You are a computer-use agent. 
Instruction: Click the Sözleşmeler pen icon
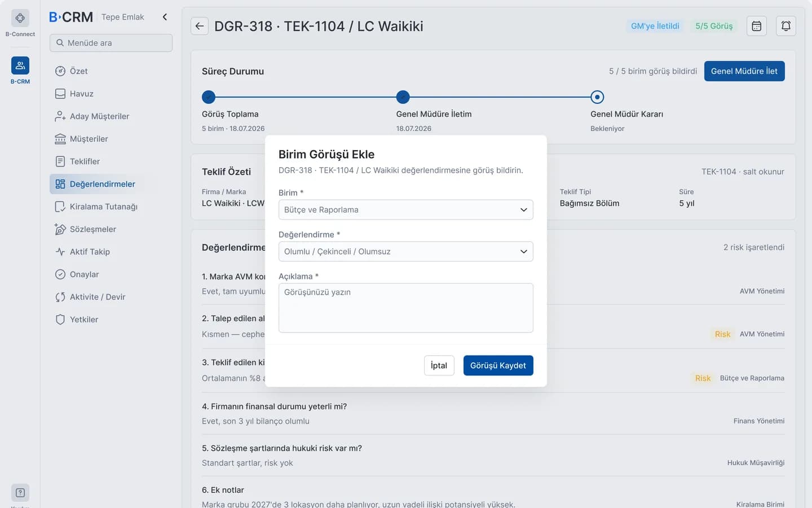[60, 229]
